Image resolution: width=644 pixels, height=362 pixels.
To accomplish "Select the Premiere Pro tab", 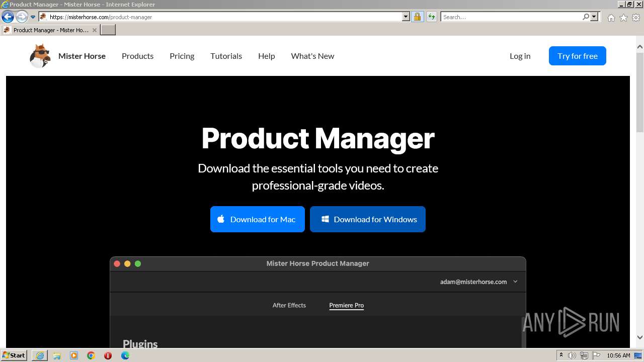I will (x=346, y=305).
